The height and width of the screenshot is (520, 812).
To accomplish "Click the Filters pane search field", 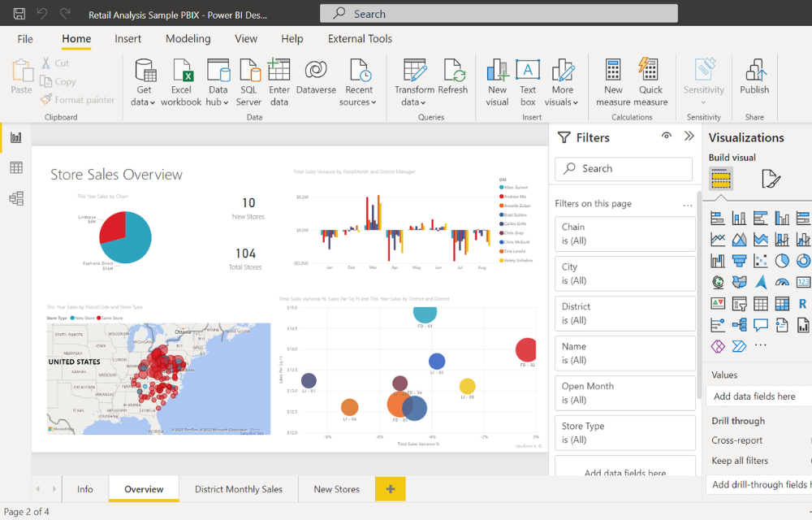I will 624,168.
